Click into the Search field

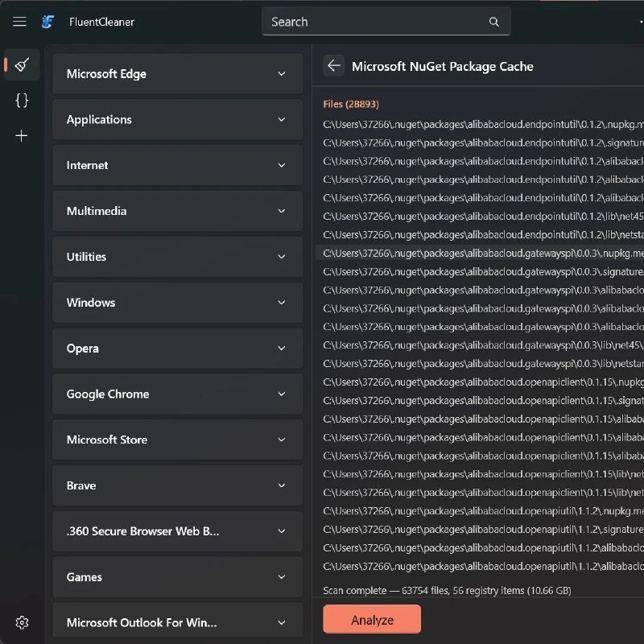tap(386, 22)
